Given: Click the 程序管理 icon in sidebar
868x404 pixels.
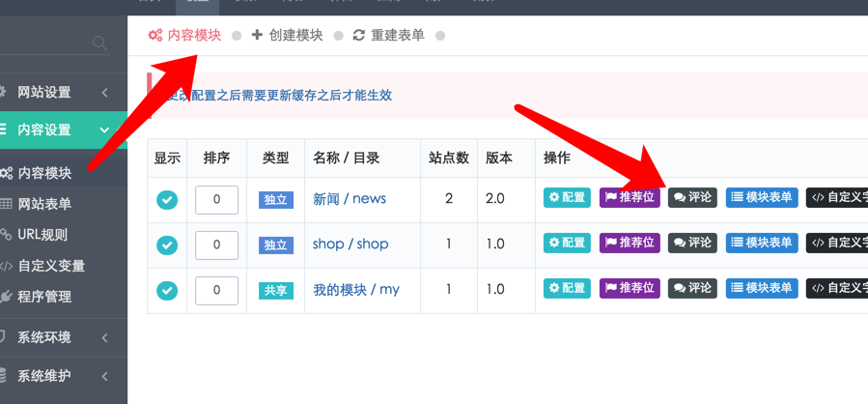Looking at the screenshot, I should [6, 297].
